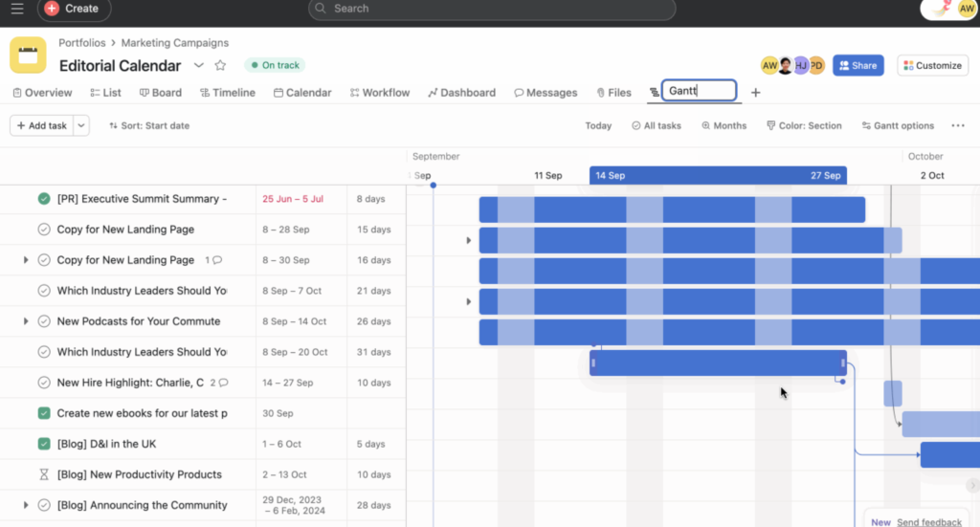Viewport: 980px width, 527px height.
Task: Click the 25 Jun – 5 Jul date cell
Action: pos(301,199)
